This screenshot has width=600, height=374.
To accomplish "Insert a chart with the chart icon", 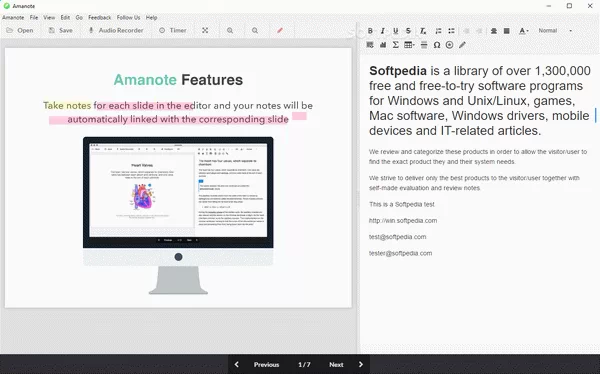I will click(383, 45).
